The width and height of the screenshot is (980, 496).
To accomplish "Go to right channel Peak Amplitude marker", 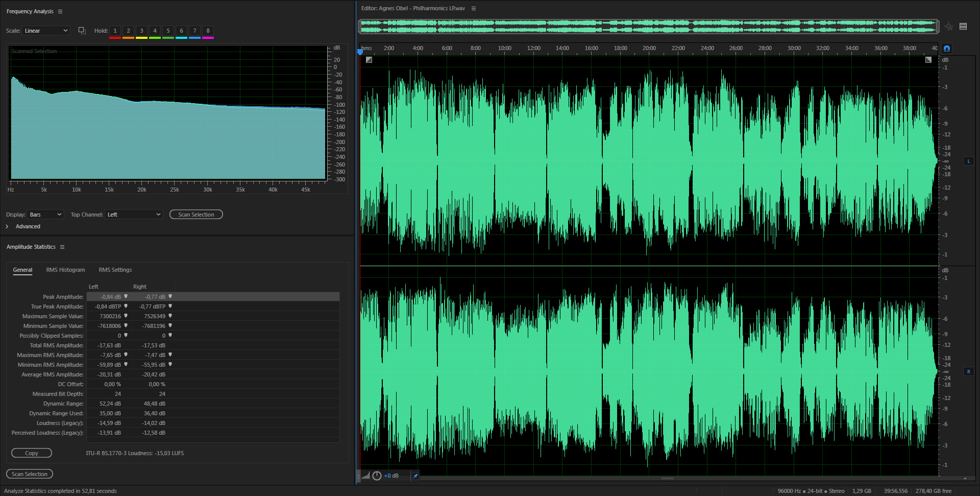I will click(x=170, y=296).
